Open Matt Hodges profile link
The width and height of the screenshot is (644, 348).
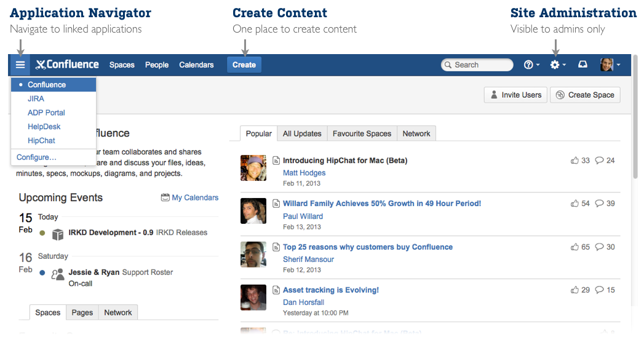pyautogui.click(x=304, y=173)
